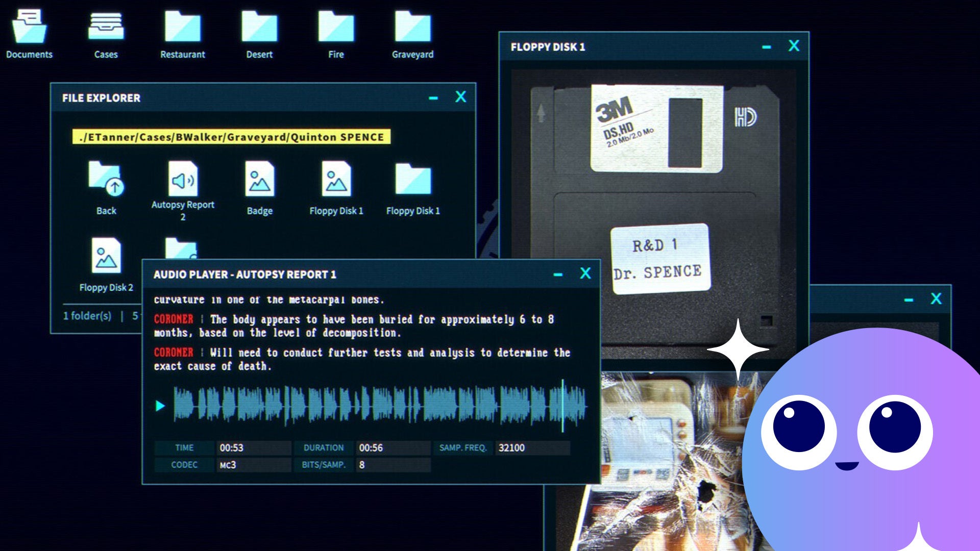Click the highlighted file path bar
Screen dimensions: 980x551
point(231,137)
